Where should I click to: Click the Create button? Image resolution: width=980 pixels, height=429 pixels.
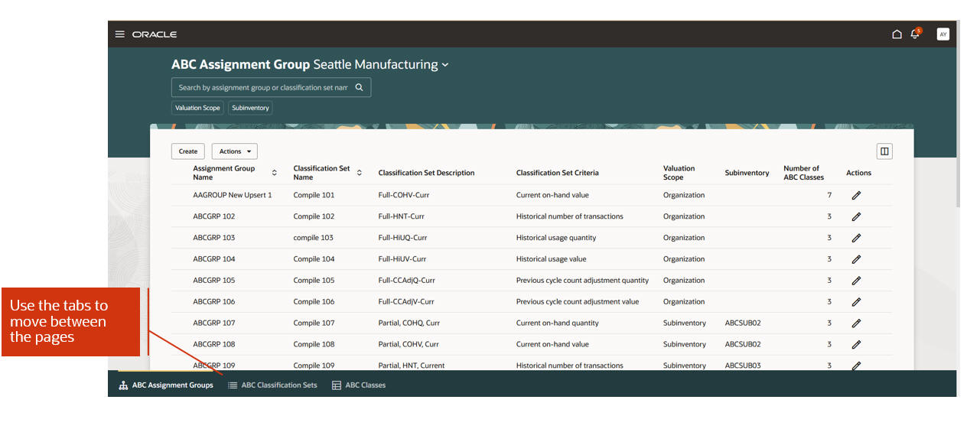tap(188, 151)
